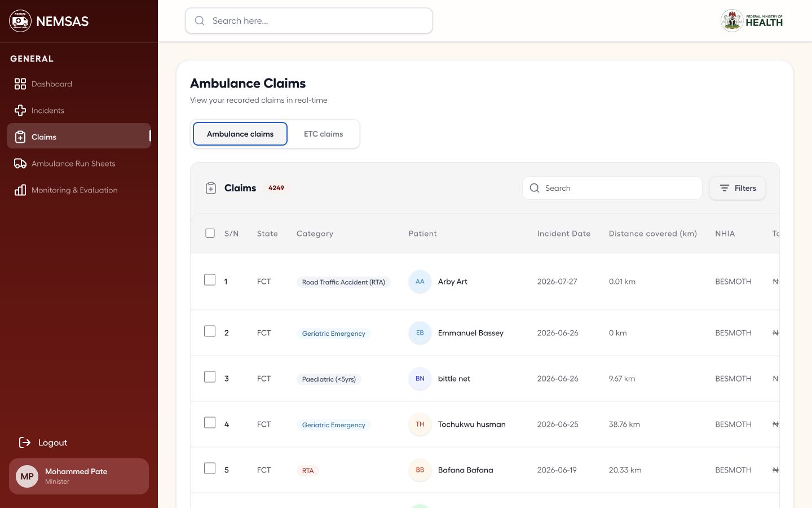Click the BN avatar for bittle net
Image resolution: width=812 pixels, height=508 pixels.
[420, 379]
